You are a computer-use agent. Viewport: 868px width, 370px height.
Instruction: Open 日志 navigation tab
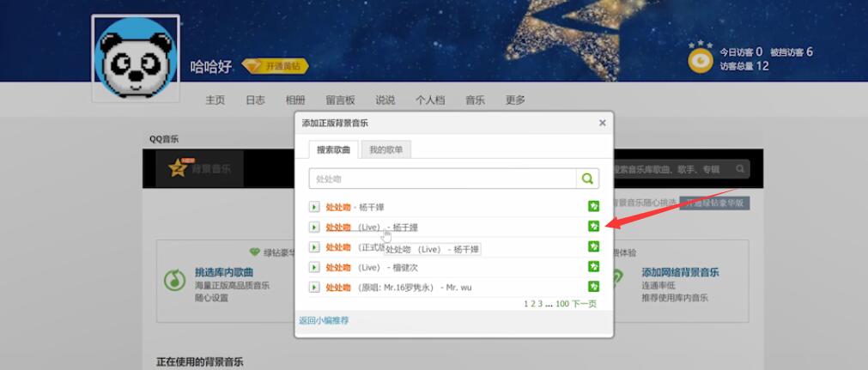click(255, 100)
